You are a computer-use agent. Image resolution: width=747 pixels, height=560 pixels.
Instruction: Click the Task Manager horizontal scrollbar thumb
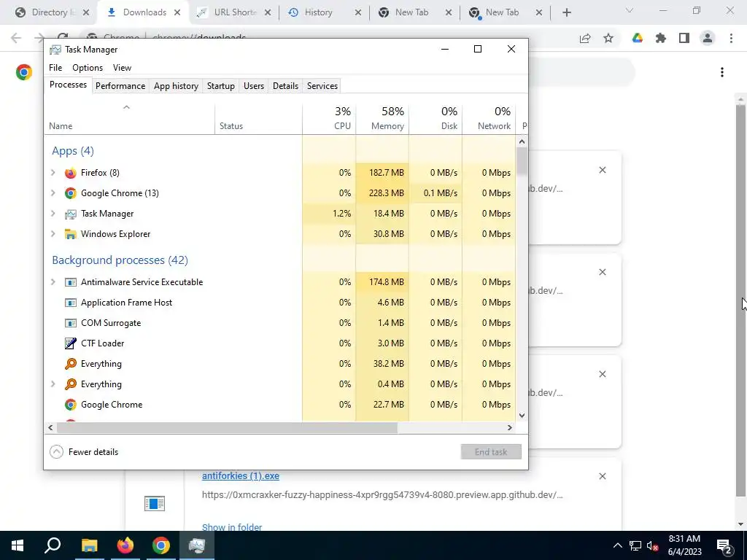coord(227,427)
